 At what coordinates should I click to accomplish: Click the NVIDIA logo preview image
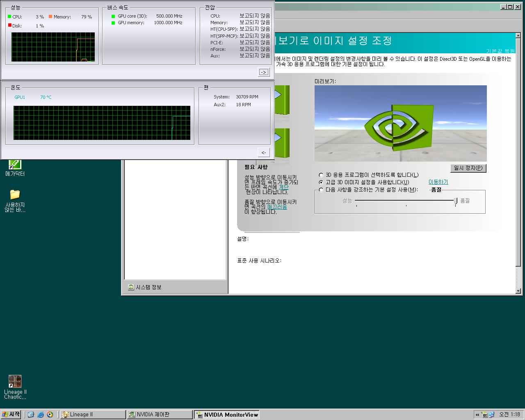click(x=400, y=123)
